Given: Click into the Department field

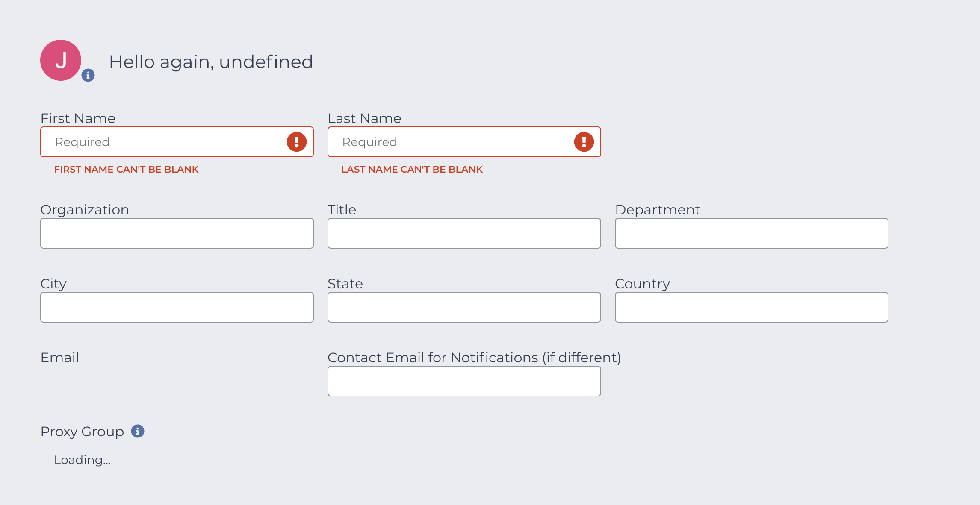Looking at the screenshot, I should (x=752, y=233).
